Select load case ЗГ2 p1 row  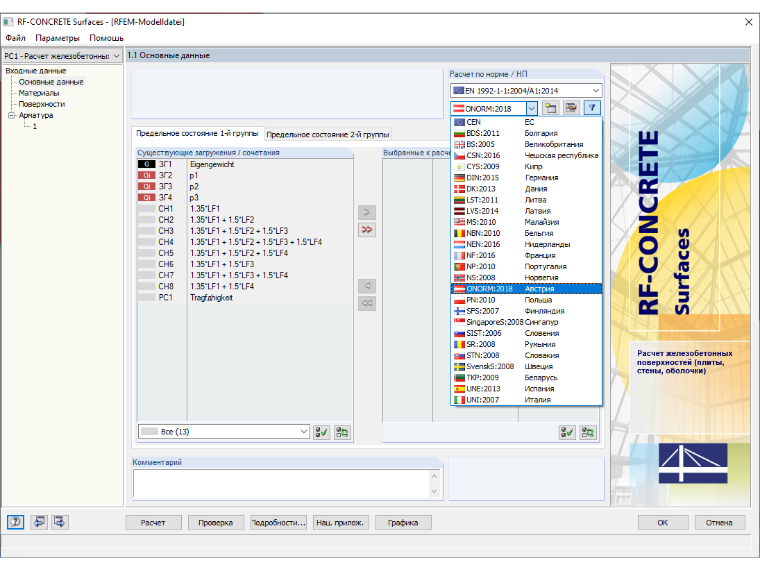pyautogui.click(x=245, y=175)
